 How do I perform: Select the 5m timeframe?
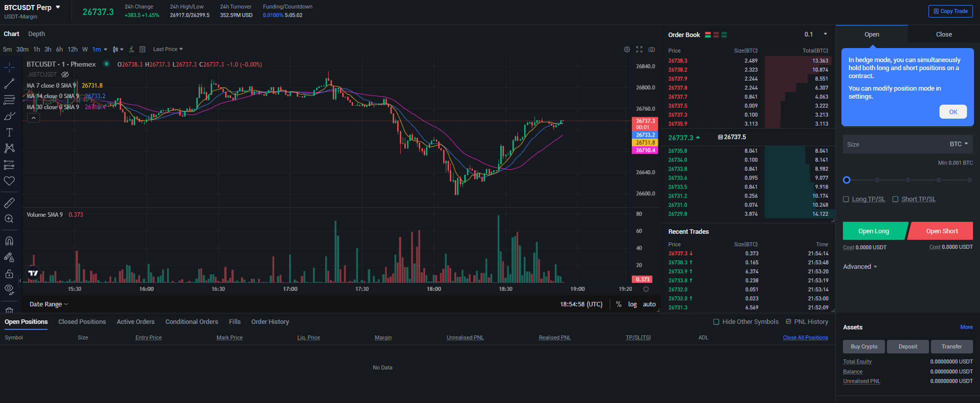(x=7, y=49)
